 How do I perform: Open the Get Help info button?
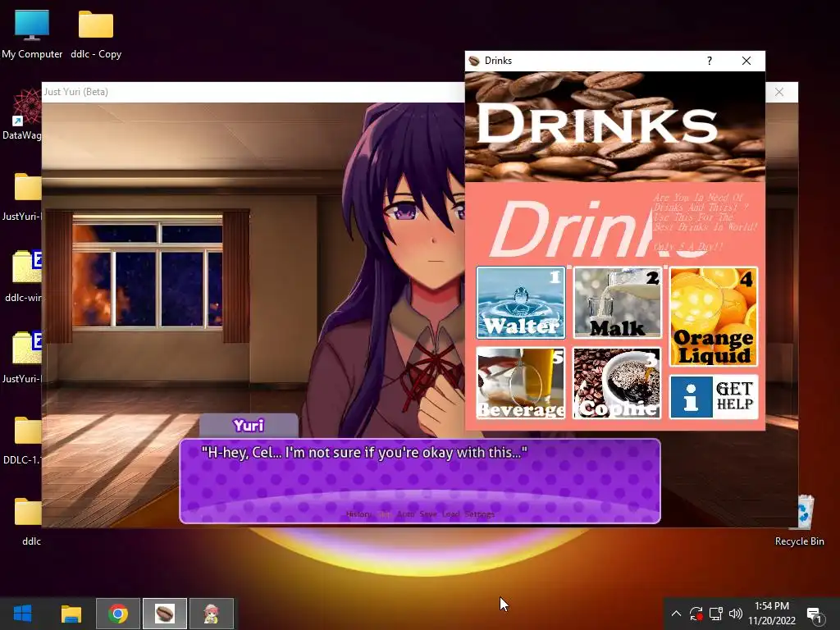pyautogui.click(x=714, y=396)
